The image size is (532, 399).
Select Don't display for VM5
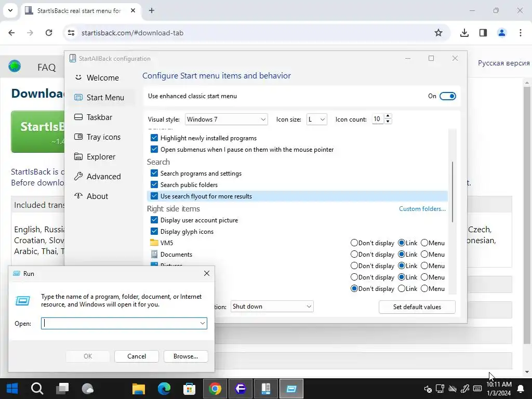[x=354, y=243]
